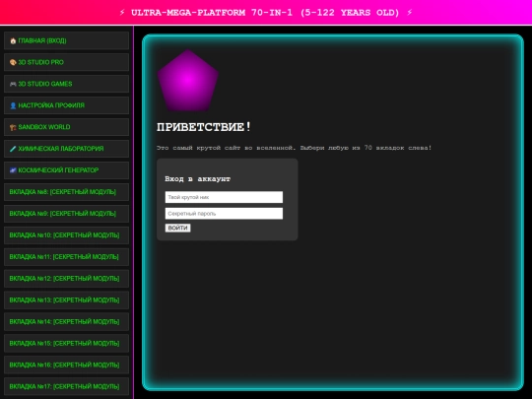Select ВКЛАДКА №11 secret module

67,257
